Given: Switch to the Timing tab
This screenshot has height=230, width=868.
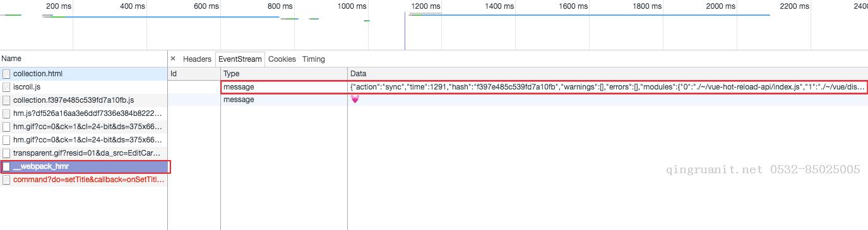Looking at the screenshot, I should [x=313, y=59].
